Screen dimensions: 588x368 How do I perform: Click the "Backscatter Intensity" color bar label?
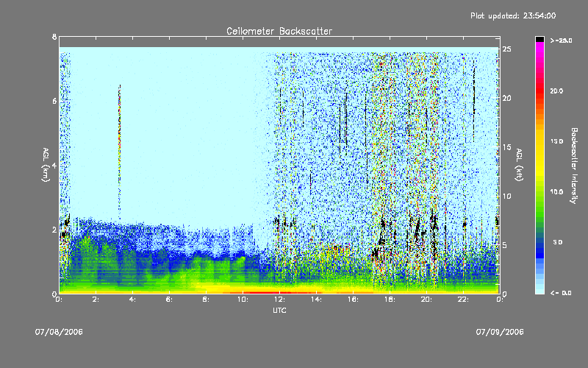[x=574, y=166]
